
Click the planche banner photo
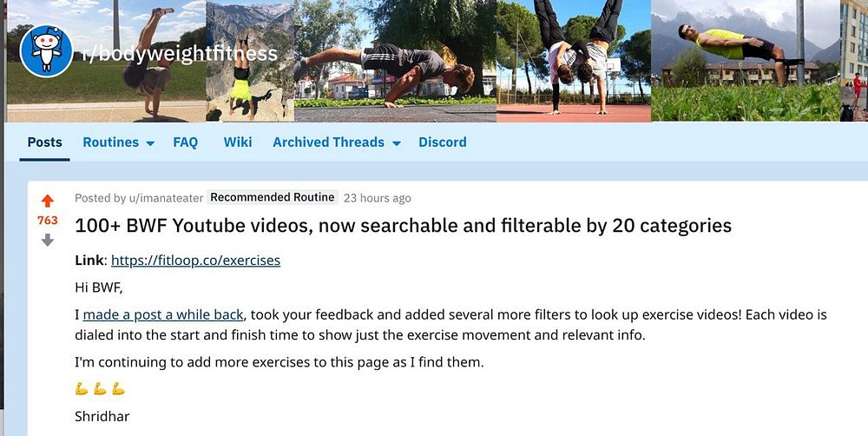tap(395, 61)
